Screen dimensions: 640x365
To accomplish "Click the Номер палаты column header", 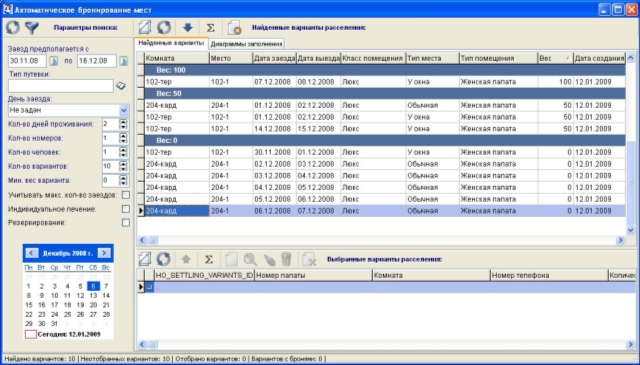I will (313, 275).
